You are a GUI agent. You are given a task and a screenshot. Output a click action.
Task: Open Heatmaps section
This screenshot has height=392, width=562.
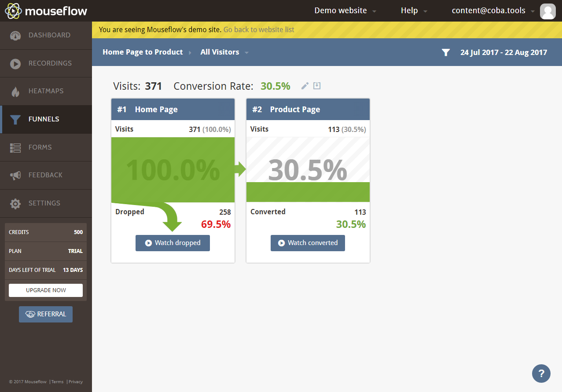tap(46, 91)
